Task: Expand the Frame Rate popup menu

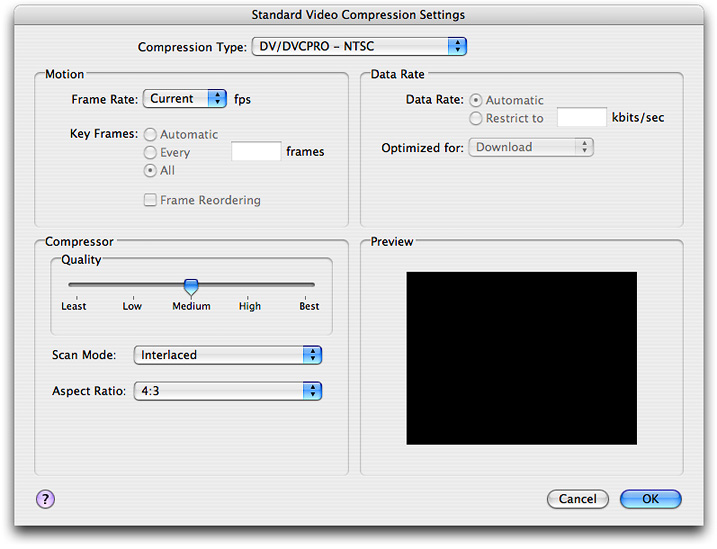Action: coord(186,99)
